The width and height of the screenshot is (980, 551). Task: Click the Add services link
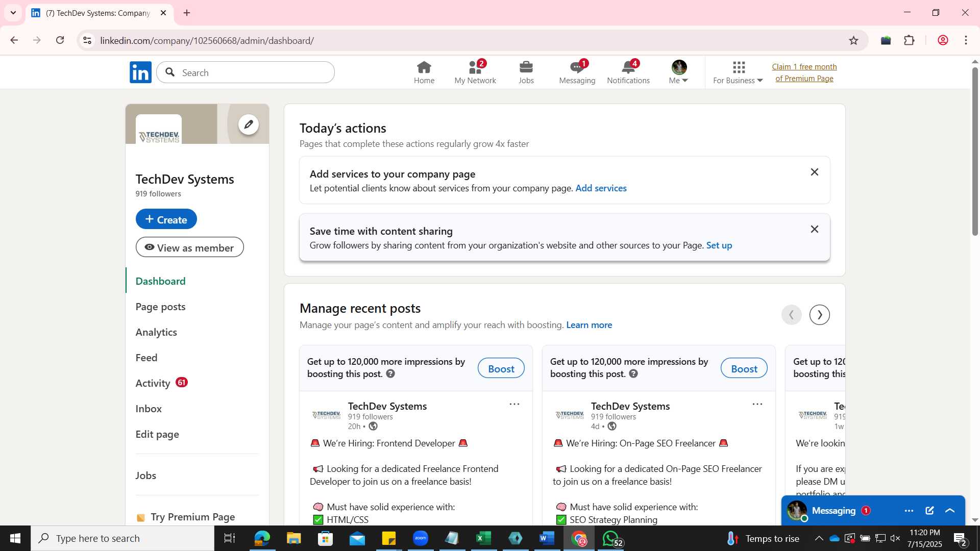[x=601, y=188]
